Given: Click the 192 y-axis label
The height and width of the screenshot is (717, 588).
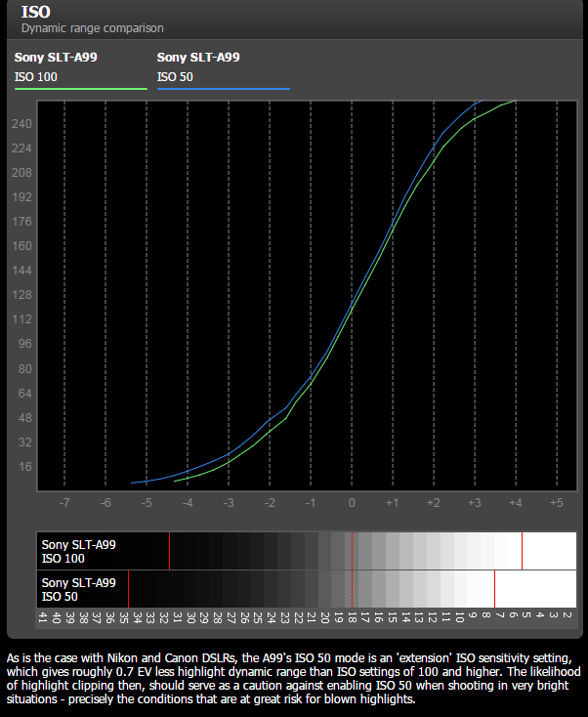Looking at the screenshot, I should [21, 197].
